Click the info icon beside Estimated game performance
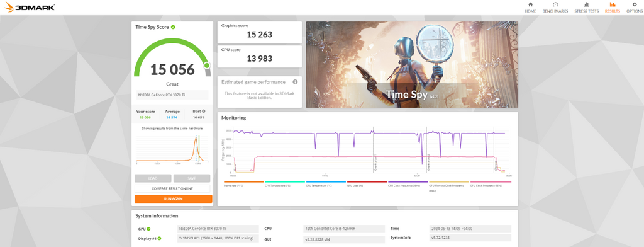 click(x=295, y=82)
